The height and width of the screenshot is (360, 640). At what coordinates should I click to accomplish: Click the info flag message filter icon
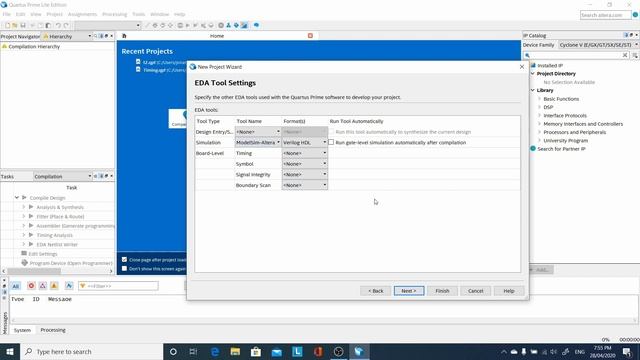pos(69,286)
